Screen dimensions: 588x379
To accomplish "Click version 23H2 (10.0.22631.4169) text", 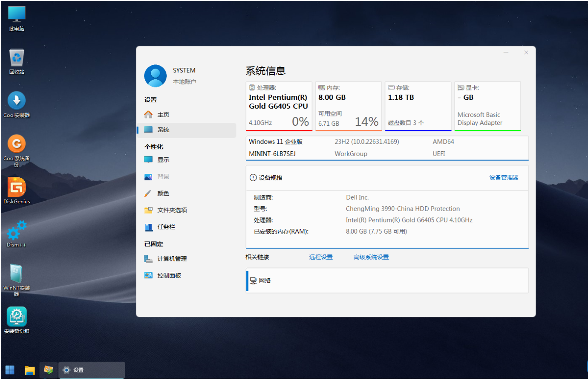I will coord(367,142).
